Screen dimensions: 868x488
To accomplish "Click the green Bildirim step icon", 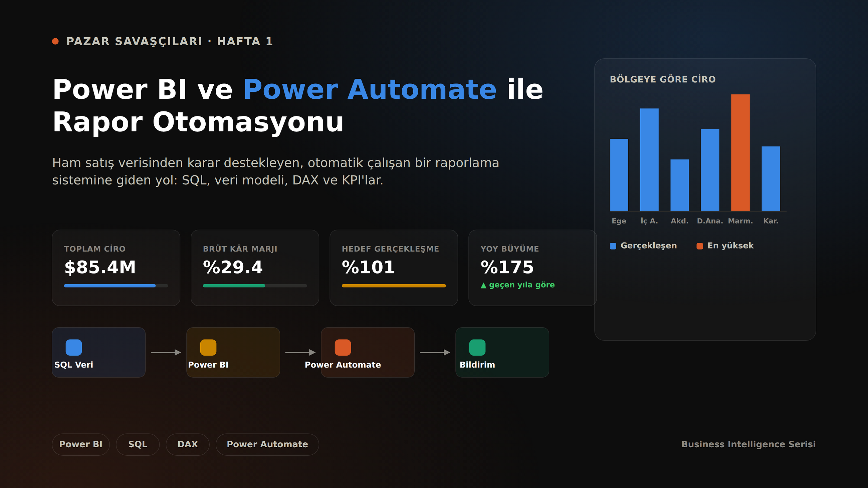I will click(477, 347).
